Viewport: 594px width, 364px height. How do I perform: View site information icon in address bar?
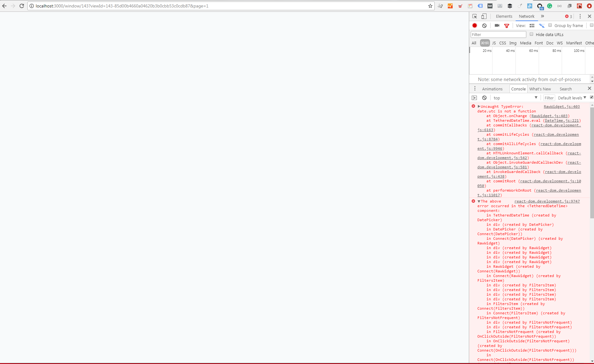(x=32, y=6)
